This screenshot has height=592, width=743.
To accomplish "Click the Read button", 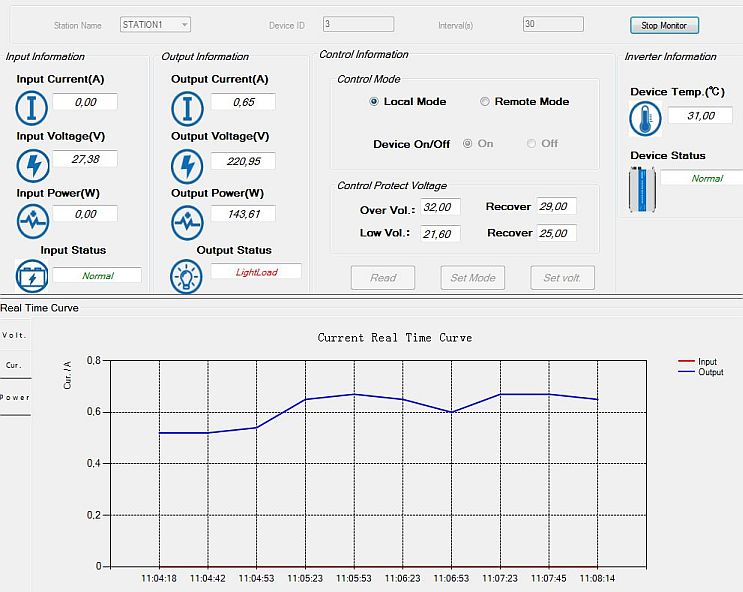I will coord(383,278).
